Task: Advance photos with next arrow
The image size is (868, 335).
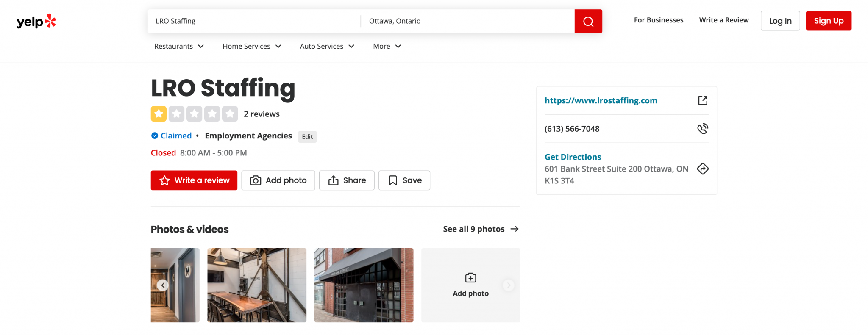Action: (x=508, y=285)
